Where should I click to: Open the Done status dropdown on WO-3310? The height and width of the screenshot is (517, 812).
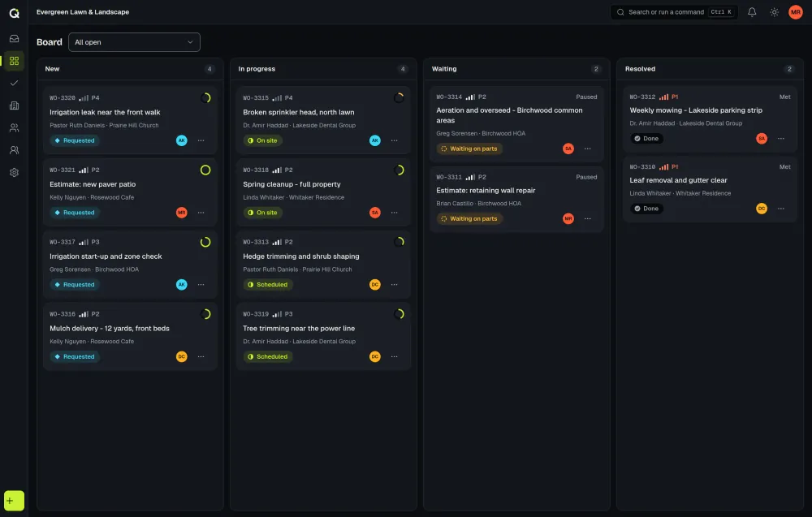click(647, 209)
